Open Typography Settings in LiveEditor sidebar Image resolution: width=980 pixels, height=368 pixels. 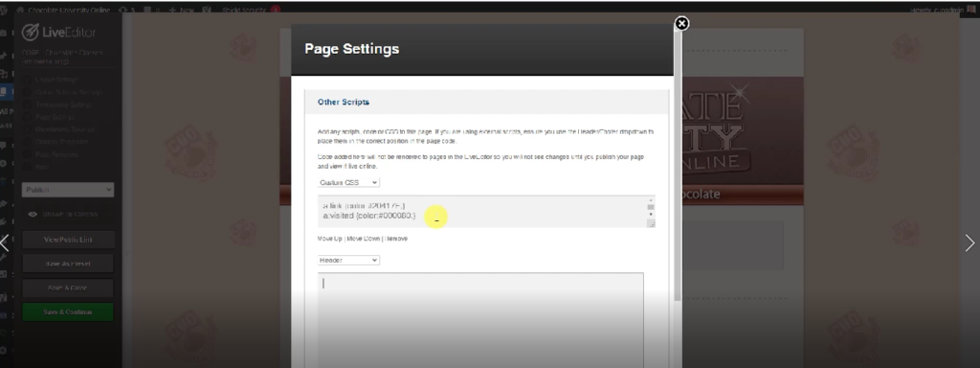[63, 104]
